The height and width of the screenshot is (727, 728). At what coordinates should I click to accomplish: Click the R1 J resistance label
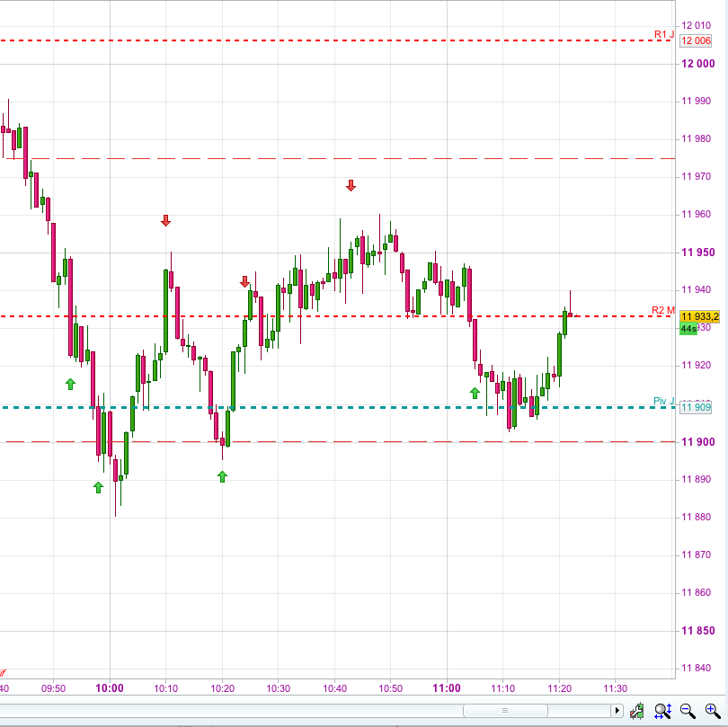(x=664, y=34)
